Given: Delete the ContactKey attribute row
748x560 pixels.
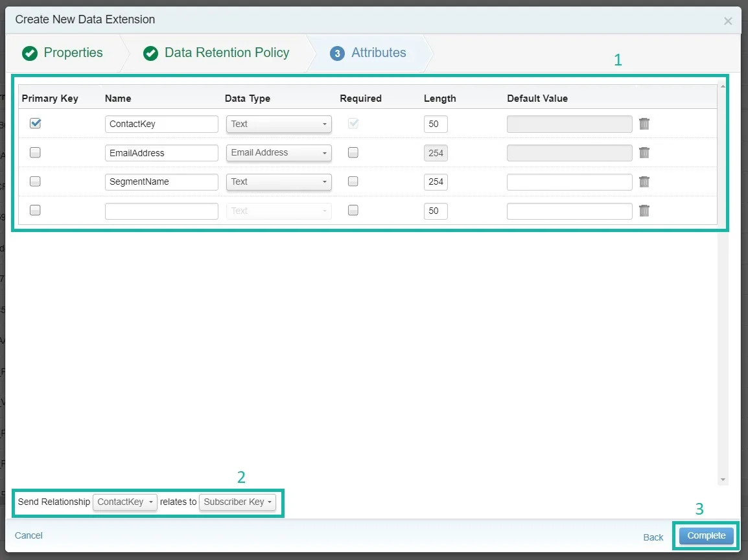Looking at the screenshot, I should [x=644, y=123].
